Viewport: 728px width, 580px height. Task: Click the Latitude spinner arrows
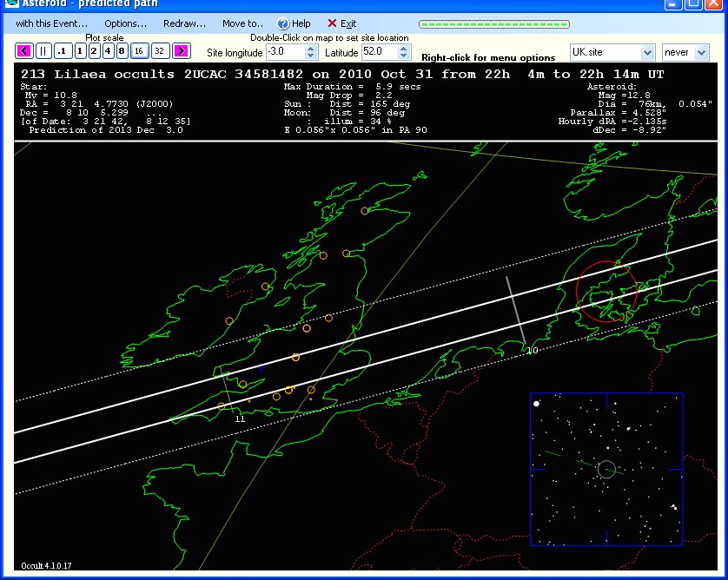tap(404, 53)
